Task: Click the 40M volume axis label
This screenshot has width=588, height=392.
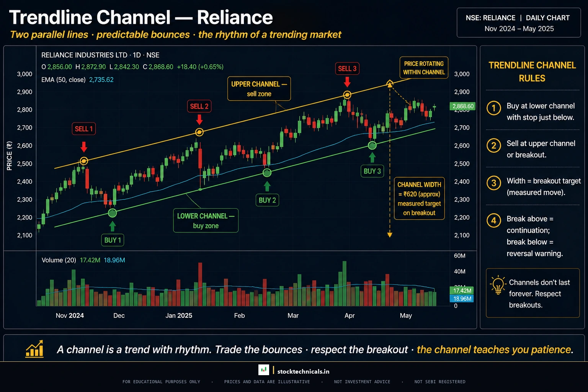Action: pos(460,271)
